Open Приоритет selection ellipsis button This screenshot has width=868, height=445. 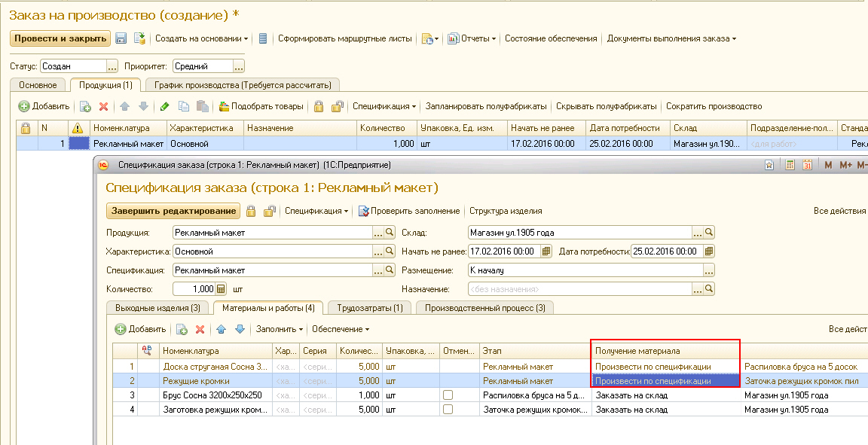(239, 66)
